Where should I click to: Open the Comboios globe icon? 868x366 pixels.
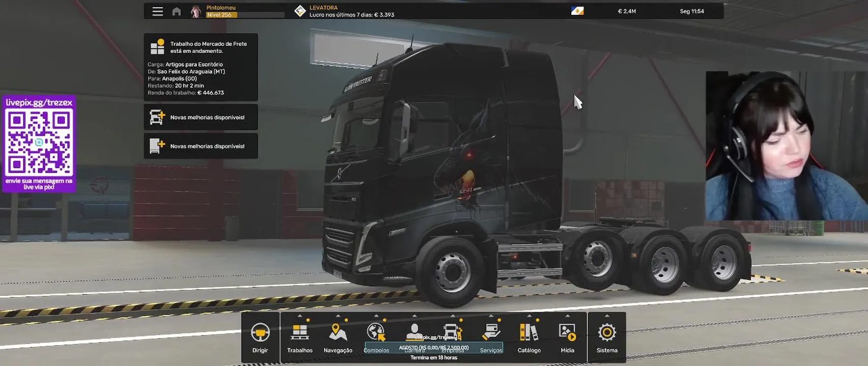pyautogui.click(x=376, y=332)
